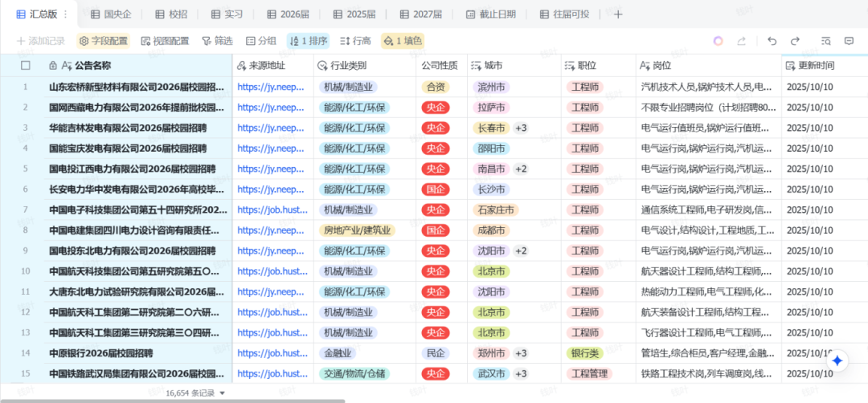Open source link for 中国铁路武汉局 row
Screen dimensions: 868x403
point(273,374)
